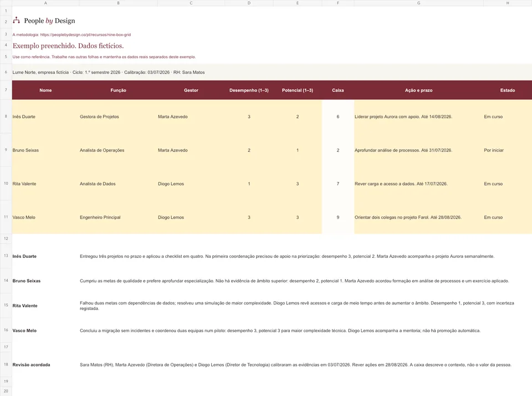Select bold Inês Duarte label in notes section
This screenshot has height=396, width=532.
point(24,256)
